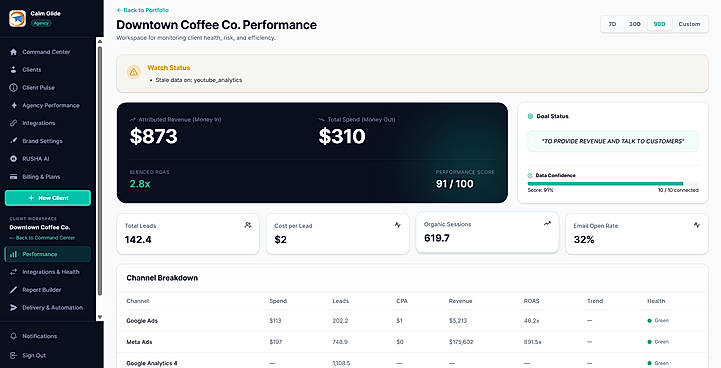Open the Total Leads card
Viewport: 721px width, 368px height.
(188, 234)
